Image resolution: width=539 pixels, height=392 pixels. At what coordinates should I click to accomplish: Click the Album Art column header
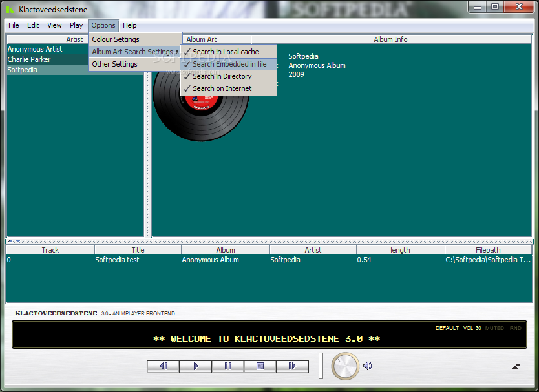coord(217,39)
